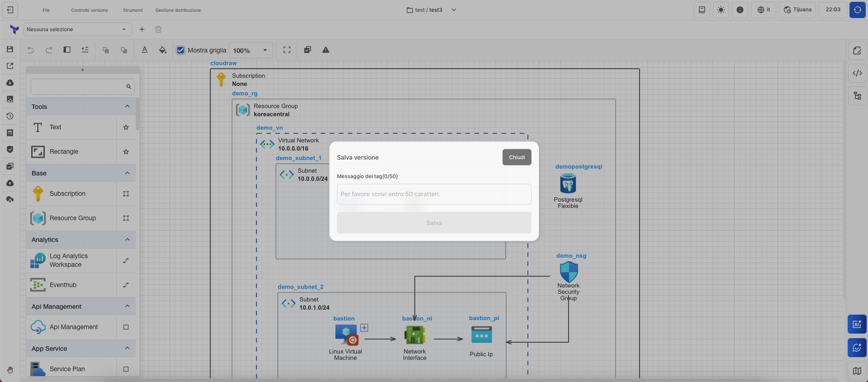The image size is (868, 382).
Task: Click the Chiudi button
Action: [x=517, y=157]
